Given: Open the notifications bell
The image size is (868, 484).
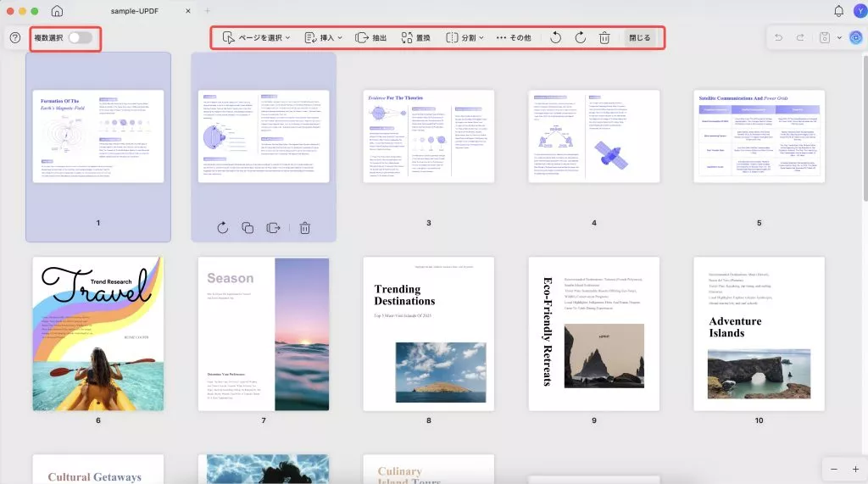Looking at the screenshot, I should 838,11.
